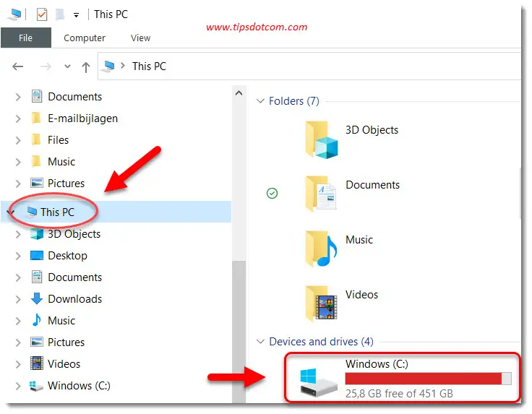Click This PC in the address bar path
Screen dimensions: 532x414
click(x=149, y=66)
